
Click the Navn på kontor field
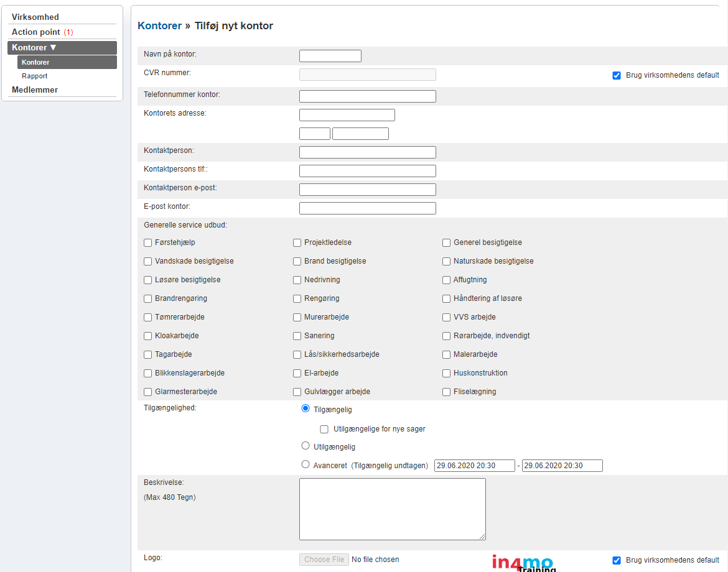pyautogui.click(x=330, y=56)
